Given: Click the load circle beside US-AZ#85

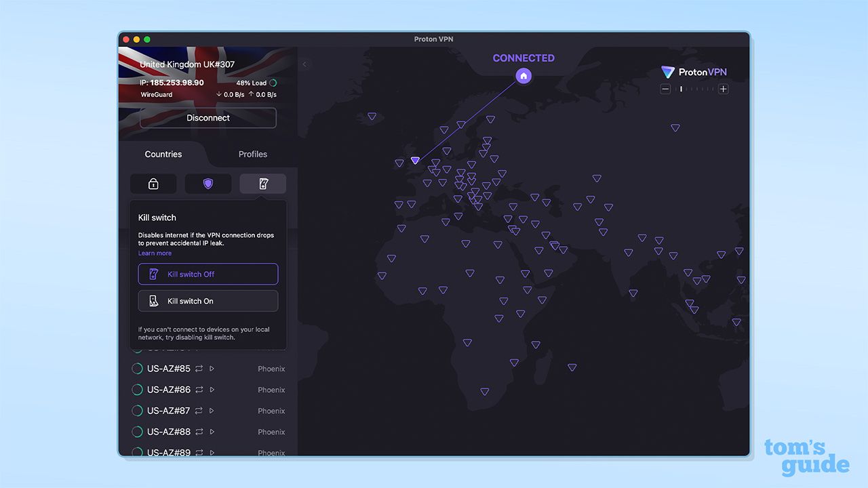Looking at the screenshot, I should (x=137, y=369).
